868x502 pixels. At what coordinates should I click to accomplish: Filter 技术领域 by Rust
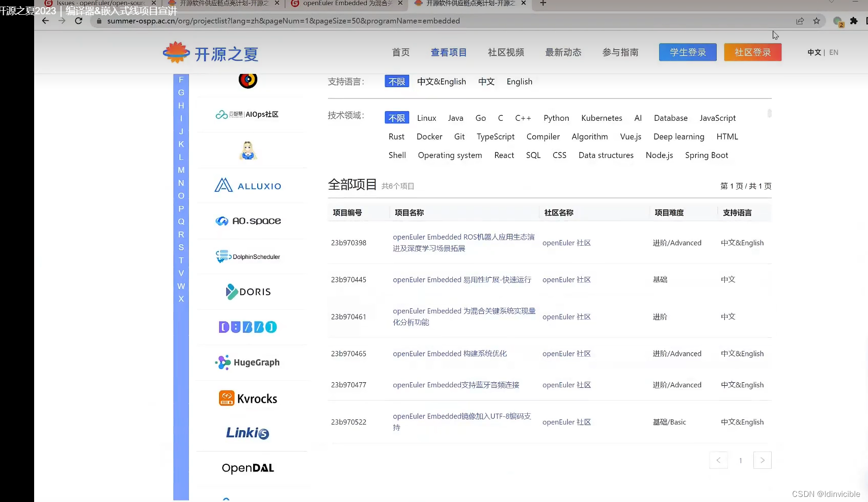396,137
